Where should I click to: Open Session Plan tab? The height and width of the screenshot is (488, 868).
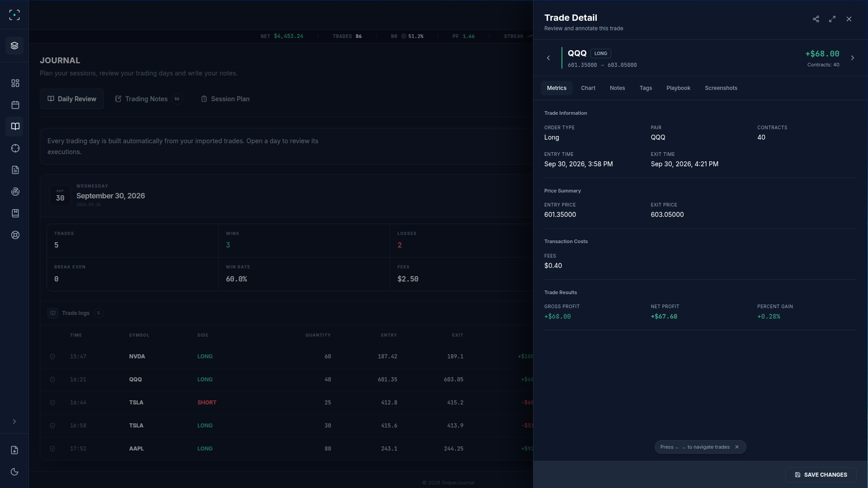(x=225, y=99)
